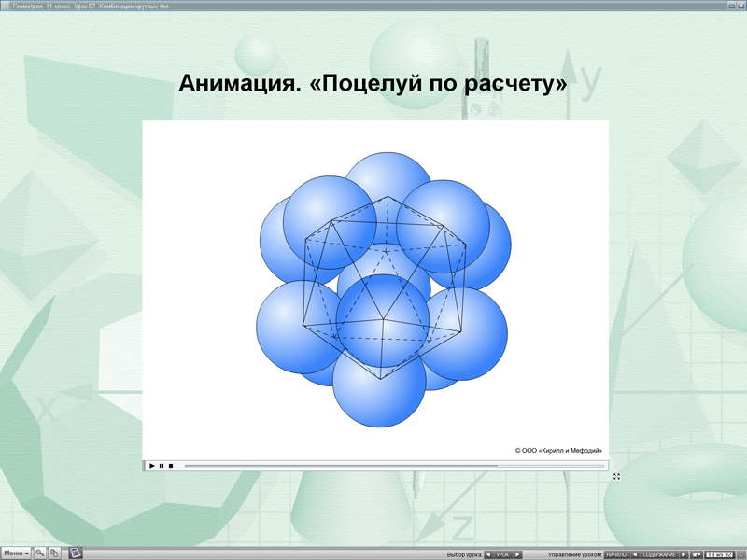
Task: Click the animation progress bar
Action: (394, 466)
